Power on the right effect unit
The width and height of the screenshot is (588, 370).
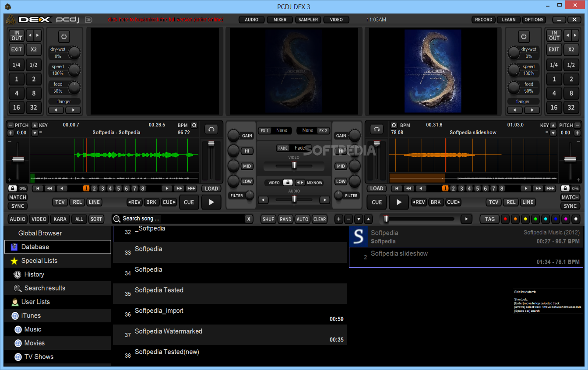coord(524,36)
